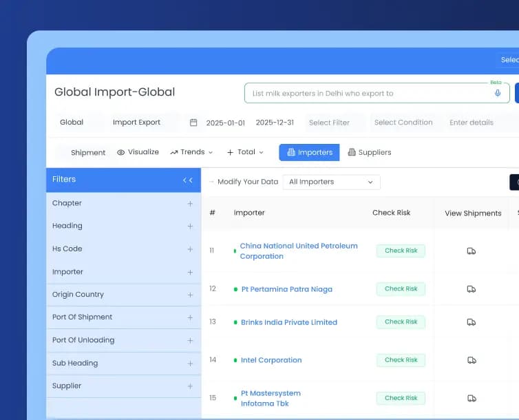Viewport: 519px width, 420px height.
Task: Expand the Sub Heading filter
Action: click(190, 364)
